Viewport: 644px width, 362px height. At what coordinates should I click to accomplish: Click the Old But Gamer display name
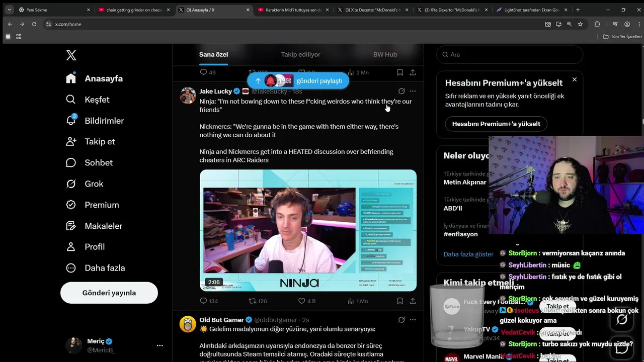pyautogui.click(x=221, y=320)
